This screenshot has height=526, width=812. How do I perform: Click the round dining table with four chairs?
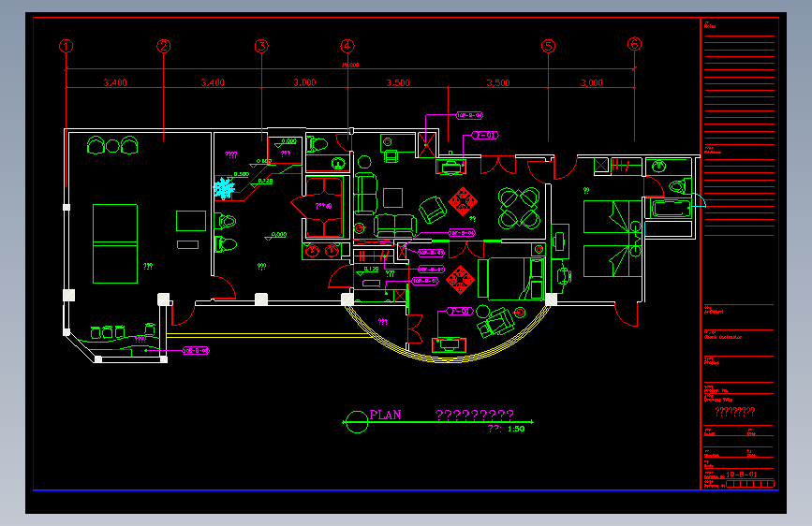[x=519, y=208]
